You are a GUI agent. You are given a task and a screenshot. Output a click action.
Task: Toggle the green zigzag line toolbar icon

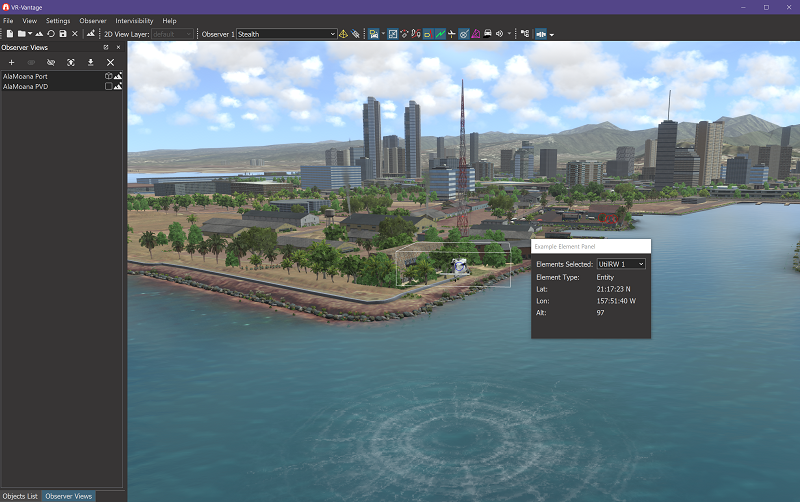(440, 34)
